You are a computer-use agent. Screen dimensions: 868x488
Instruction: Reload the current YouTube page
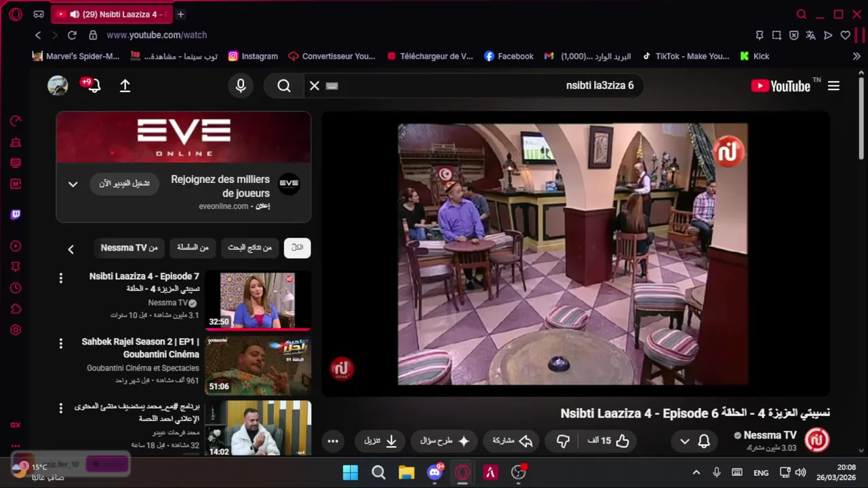click(73, 35)
